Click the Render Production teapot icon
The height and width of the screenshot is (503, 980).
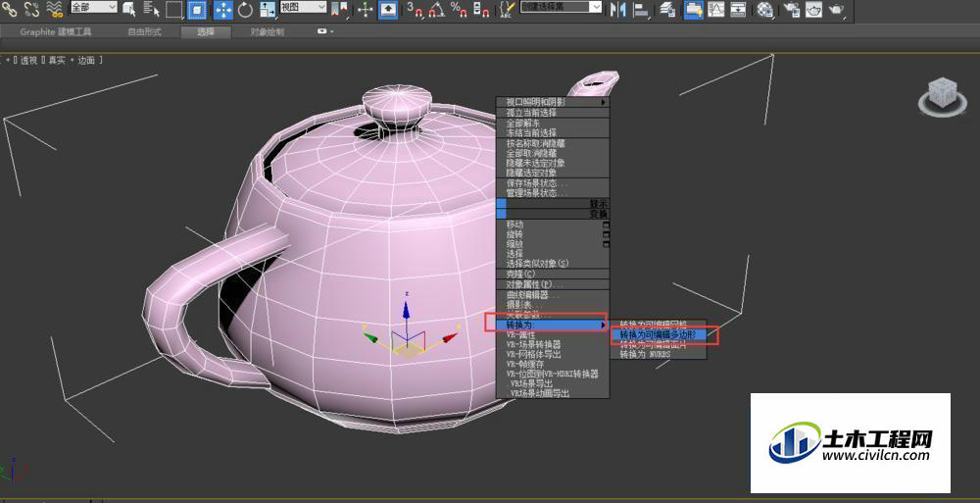[x=836, y=9]
